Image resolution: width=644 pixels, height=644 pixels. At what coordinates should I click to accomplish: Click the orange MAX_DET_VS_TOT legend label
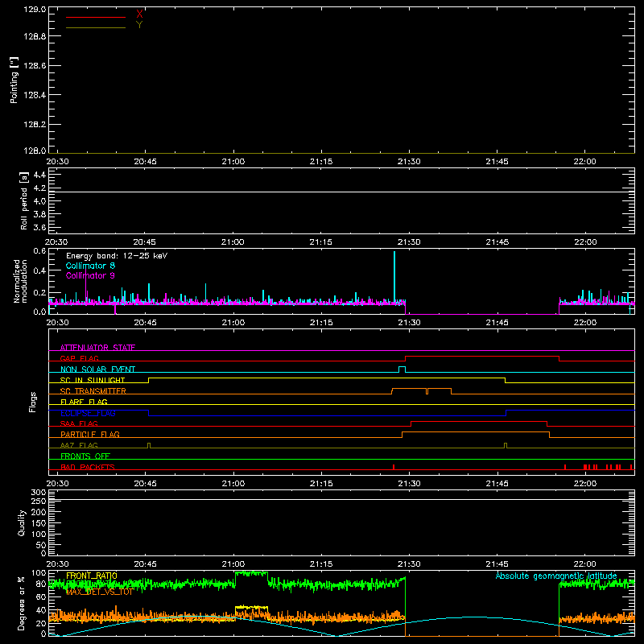(99, 592)
